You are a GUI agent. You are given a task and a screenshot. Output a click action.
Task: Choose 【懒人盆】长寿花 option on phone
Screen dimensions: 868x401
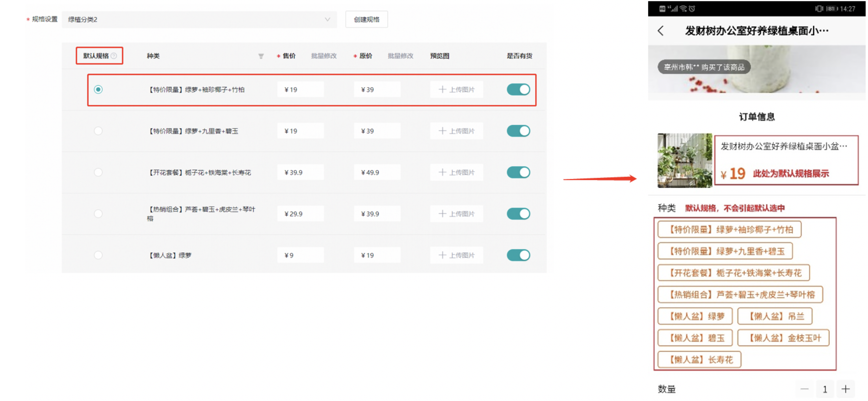click(699, 359)
